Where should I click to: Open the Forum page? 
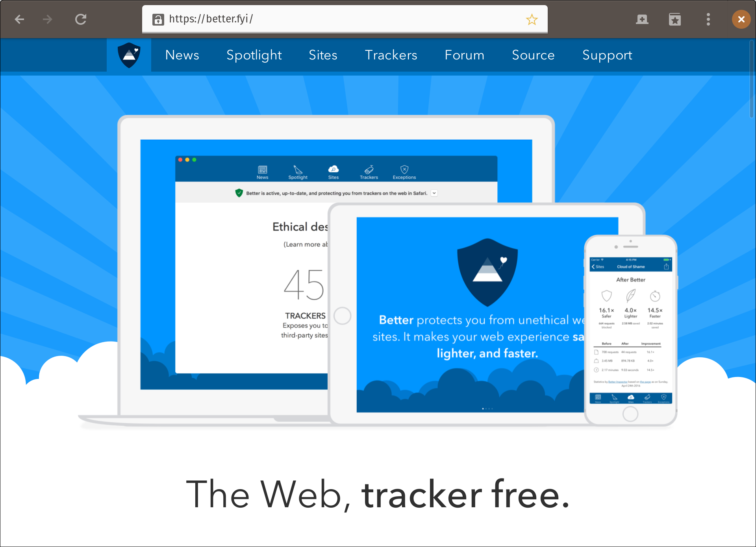pos(464,55)
